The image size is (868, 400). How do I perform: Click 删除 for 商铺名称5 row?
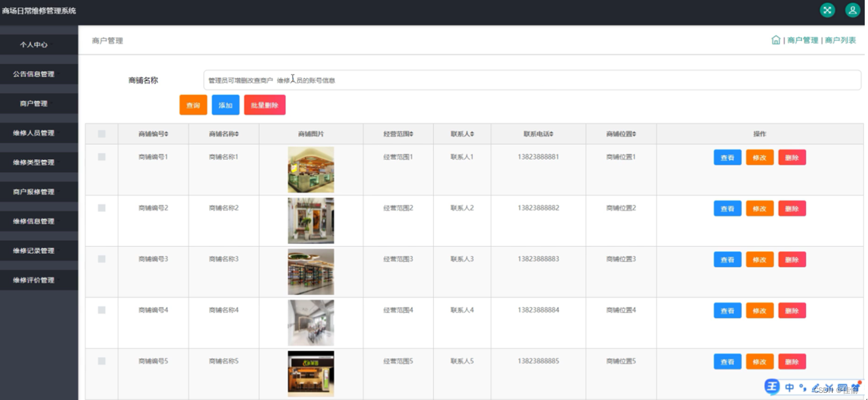pyautogui.click(x=792, y=362)
